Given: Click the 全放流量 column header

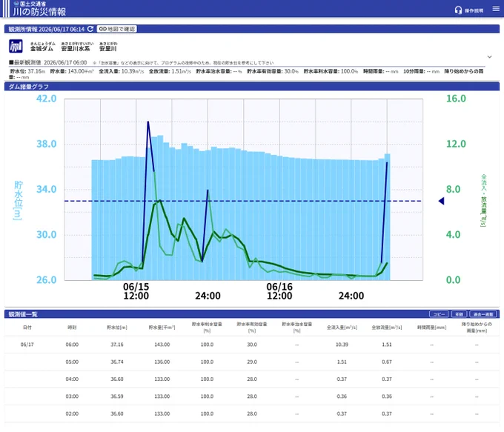Looking at the screenshot, I should tap(387, 328).
